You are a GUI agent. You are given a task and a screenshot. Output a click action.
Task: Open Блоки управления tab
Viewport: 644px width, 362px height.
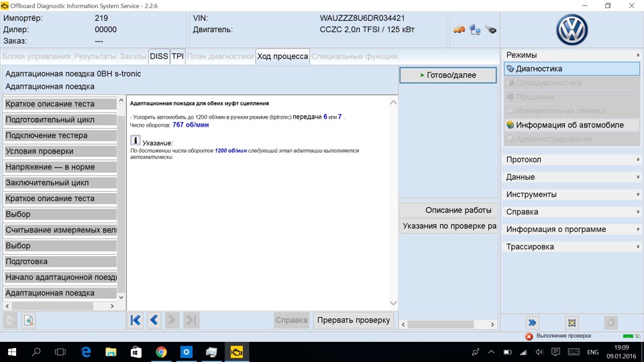[36, 56]
